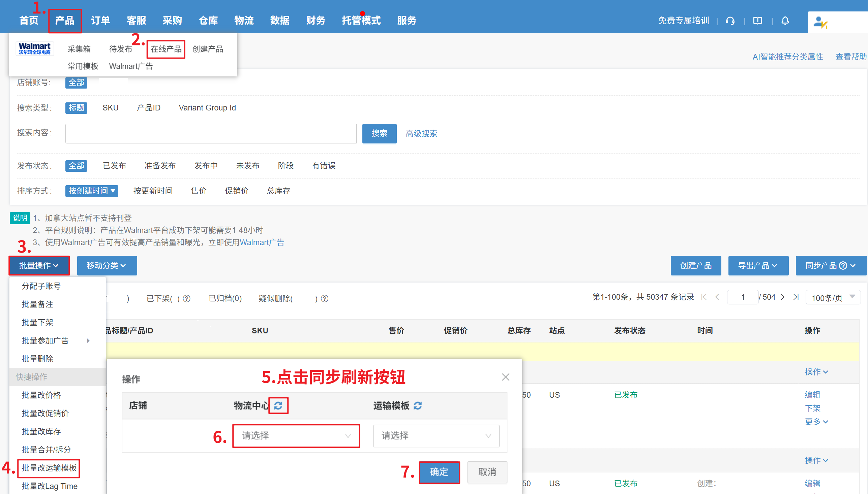Image resolution: width=868 pixels, height=494 pixels.
Task: Close the 操作 dialog with X
Action: [x=505, y=377]
